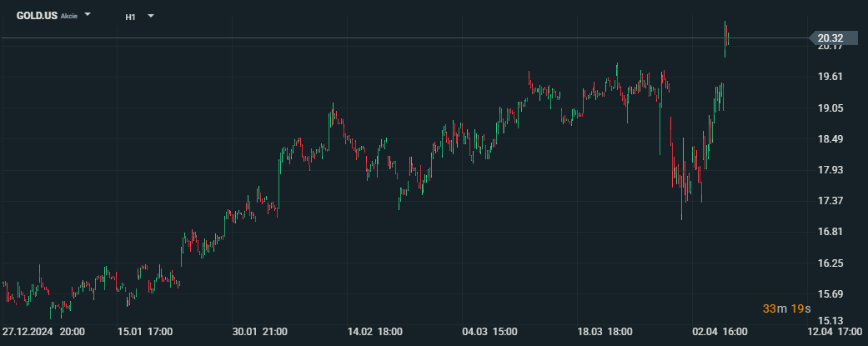Select the 18.03 18:00 time axis label

(605, 332)
